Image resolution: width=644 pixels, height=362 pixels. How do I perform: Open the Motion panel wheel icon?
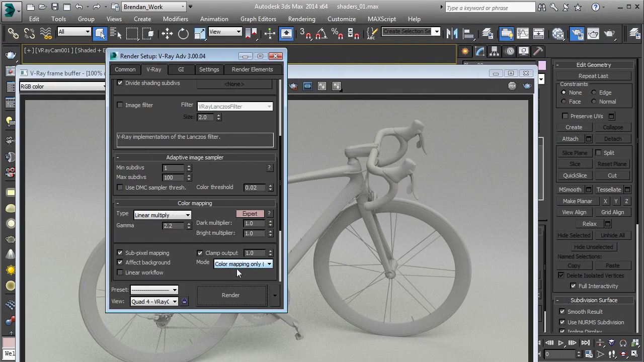[x=509, y=51]
